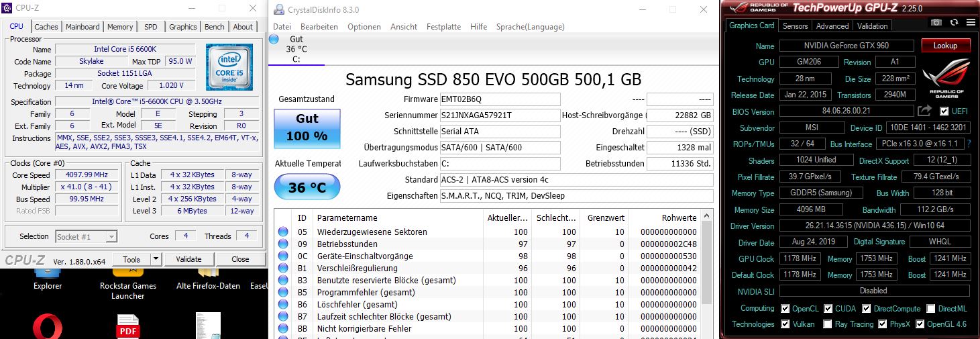Open the Validation tab in GPU-Z
Screen dimensions: 980x339
point(873,26)
